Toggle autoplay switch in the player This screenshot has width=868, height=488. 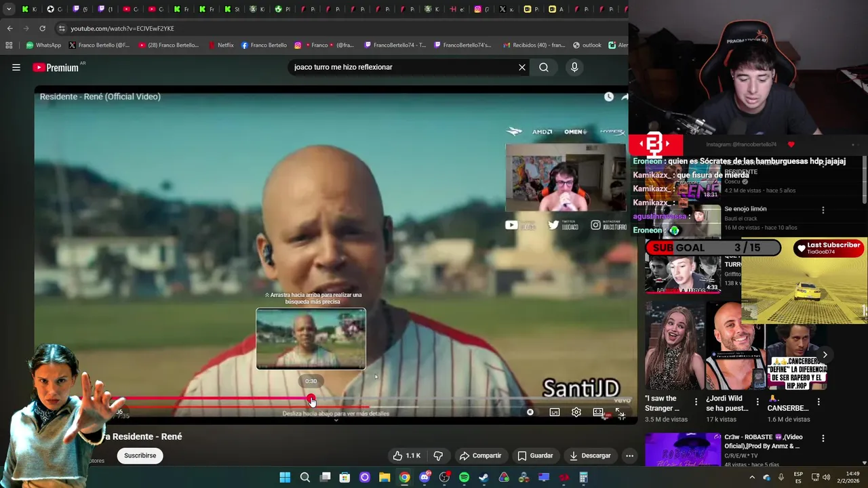530,412
